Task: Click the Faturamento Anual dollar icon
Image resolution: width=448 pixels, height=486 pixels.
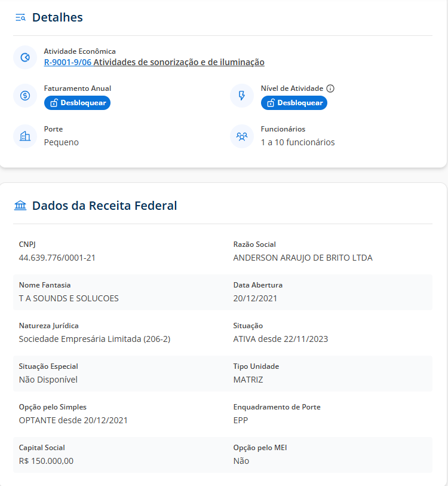Action: pyautogui.click(x=25, y=96)
